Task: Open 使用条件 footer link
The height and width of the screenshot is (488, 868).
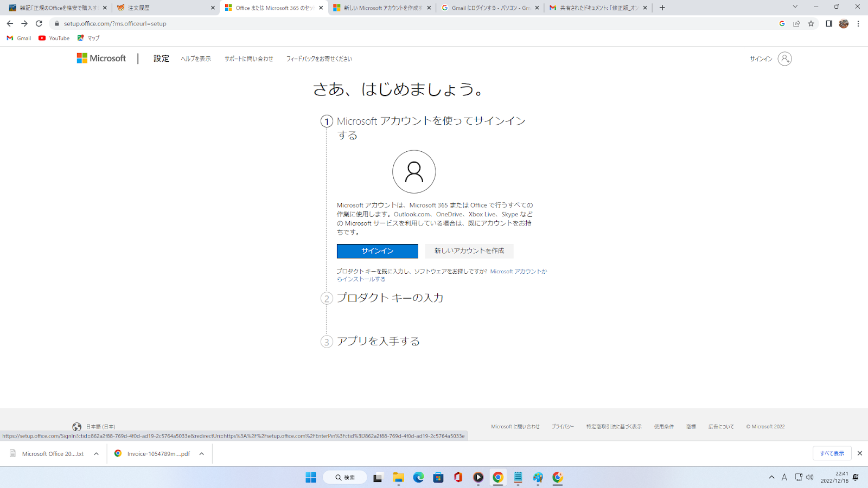Action: pyautogui.click(x=664, y=427)
